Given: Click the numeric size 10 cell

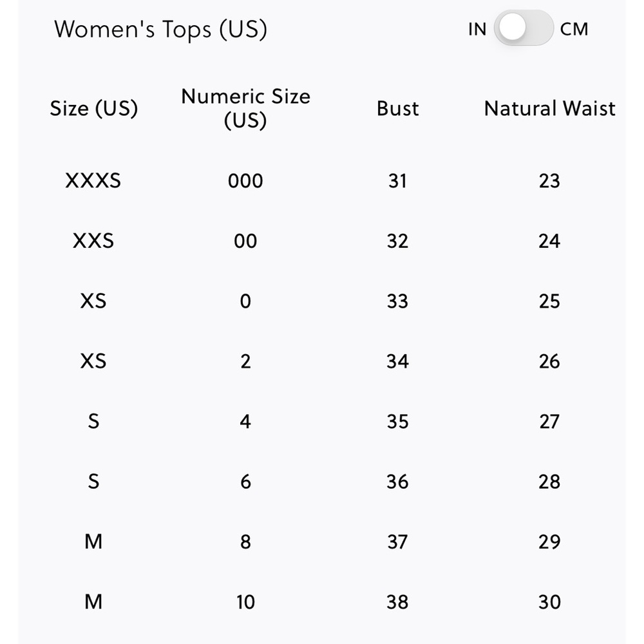Looking at the screenshot, I should (245, 602).
